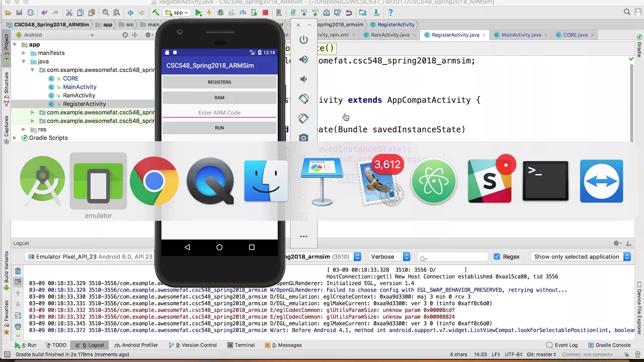
Task: Click the Spotlight search icon in menu bar
Action: point(627,12)
